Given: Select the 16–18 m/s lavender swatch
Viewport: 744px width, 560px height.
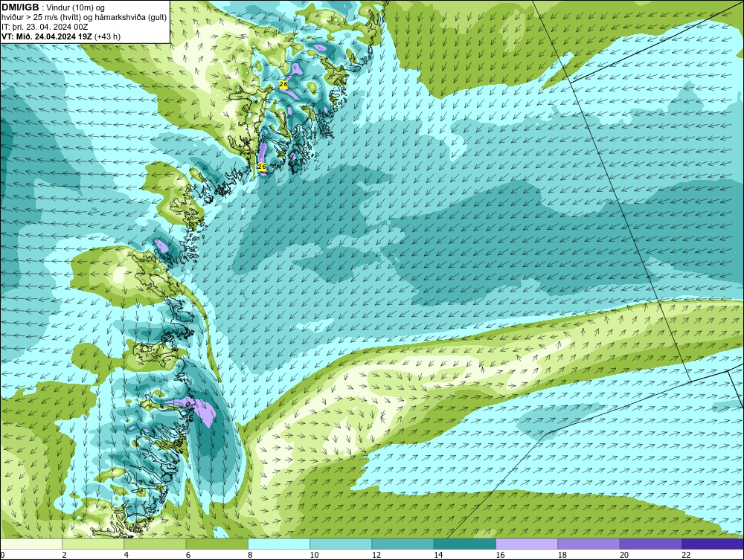Looking at the screenshot, I should point(527,544).
